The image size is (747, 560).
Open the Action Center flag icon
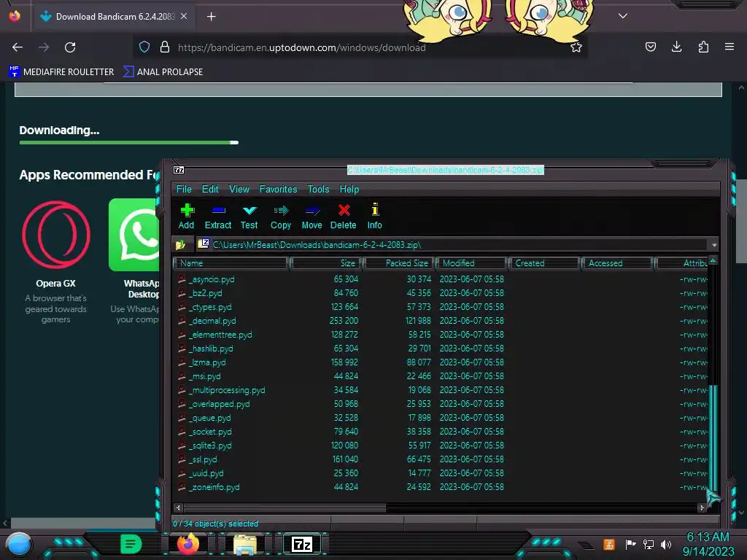click(630, 544)
